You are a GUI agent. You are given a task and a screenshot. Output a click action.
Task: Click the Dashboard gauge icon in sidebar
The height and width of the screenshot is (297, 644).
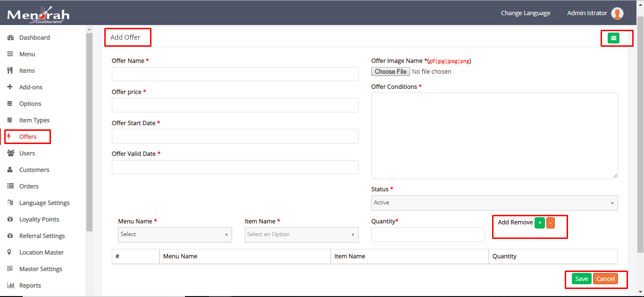tap(10, 38)
